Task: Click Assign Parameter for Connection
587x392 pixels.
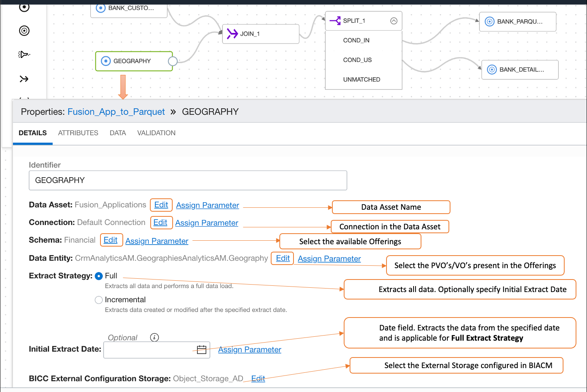Action: [206, 223]
